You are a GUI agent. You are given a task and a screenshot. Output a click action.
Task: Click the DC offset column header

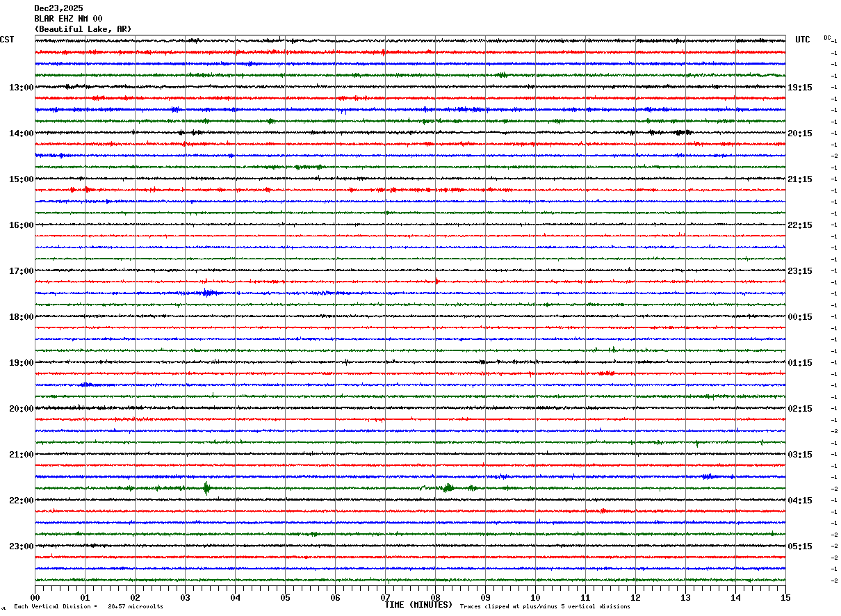point(827,38)
